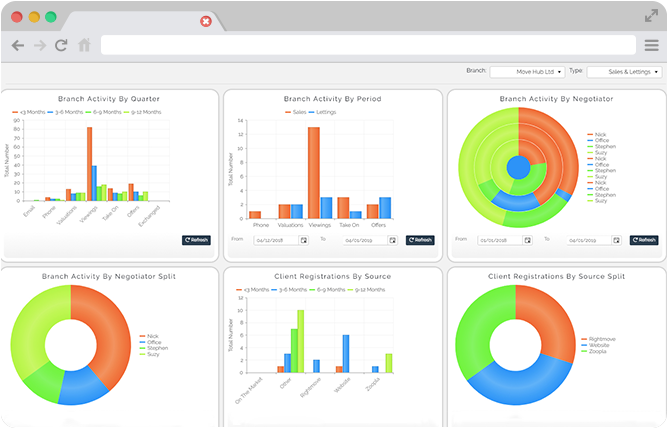Viewport: 668px width, 428px height.
Task: Click the Exchanged axis label in Quarter chart
Action: [x=150, y=216]
